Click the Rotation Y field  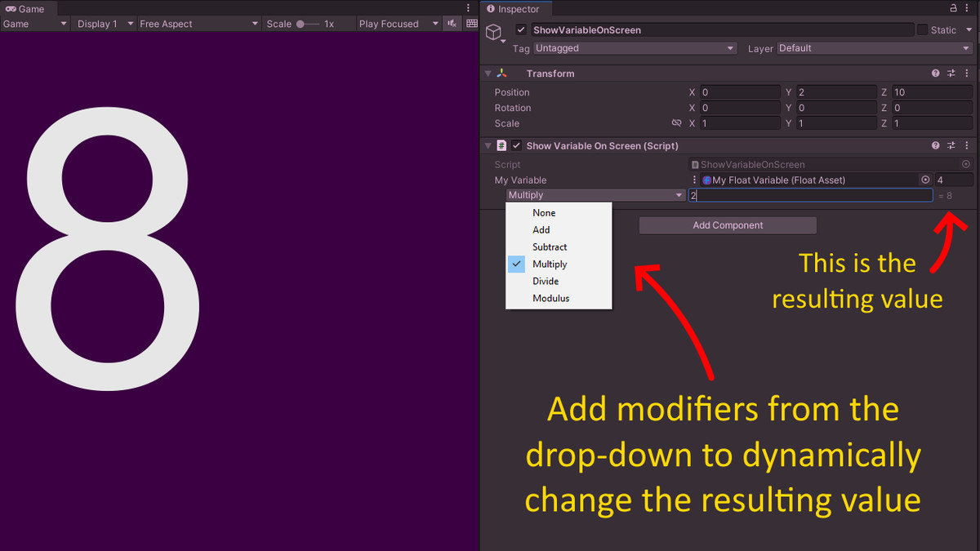pos(836,108)
